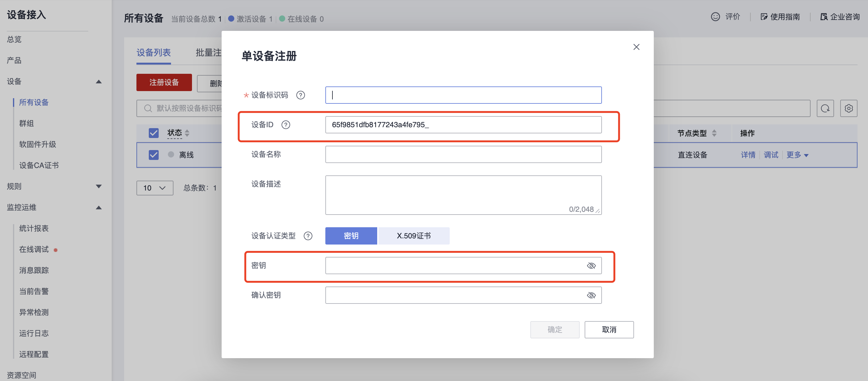
Task: Click the 激活设备 1 counter
Action: point(250,19)
